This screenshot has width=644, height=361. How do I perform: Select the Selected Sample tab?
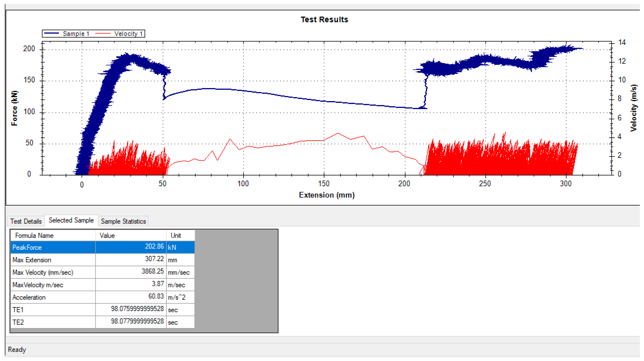click(x=71, y=220)
